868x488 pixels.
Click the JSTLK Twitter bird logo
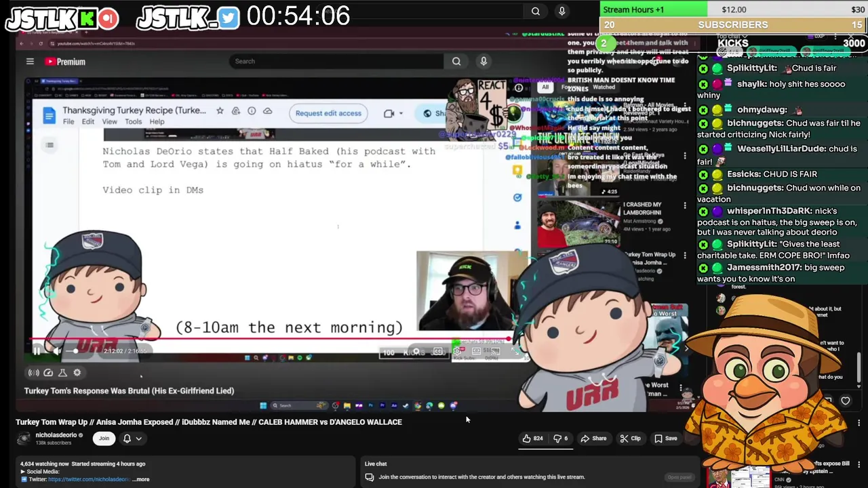click(x=229, y=18)
